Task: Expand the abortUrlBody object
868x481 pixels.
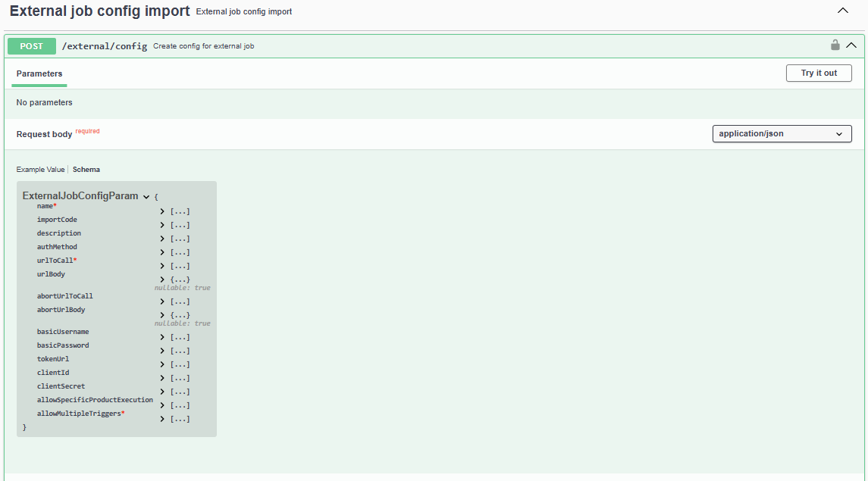Action: coord(162,315)
